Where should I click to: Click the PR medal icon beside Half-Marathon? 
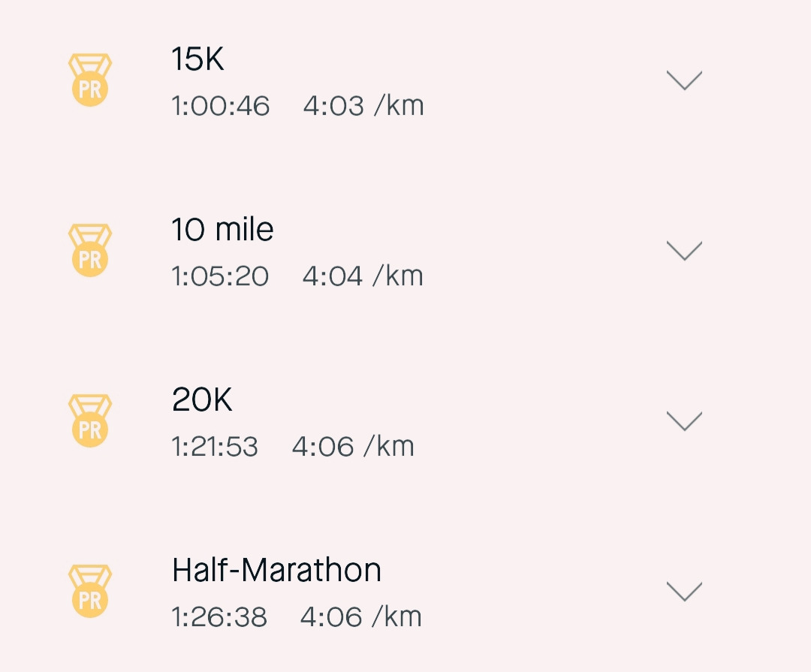coord(90,591)
